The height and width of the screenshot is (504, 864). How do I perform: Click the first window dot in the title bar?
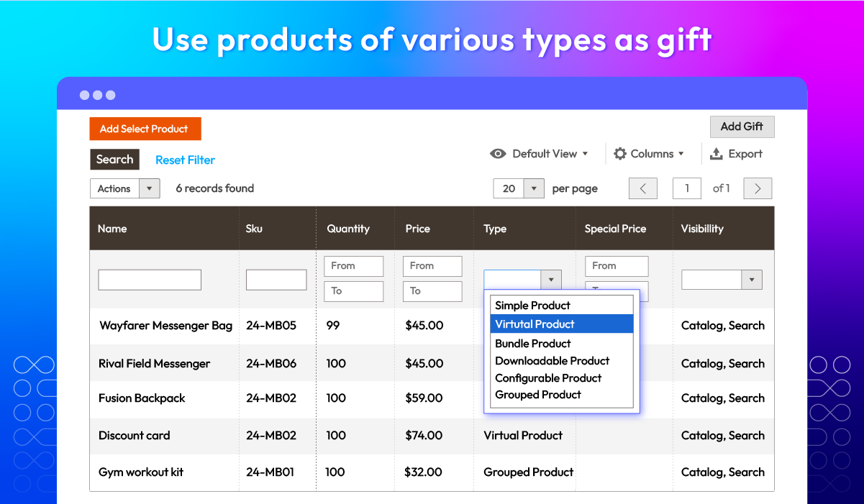tap(83, 94)
